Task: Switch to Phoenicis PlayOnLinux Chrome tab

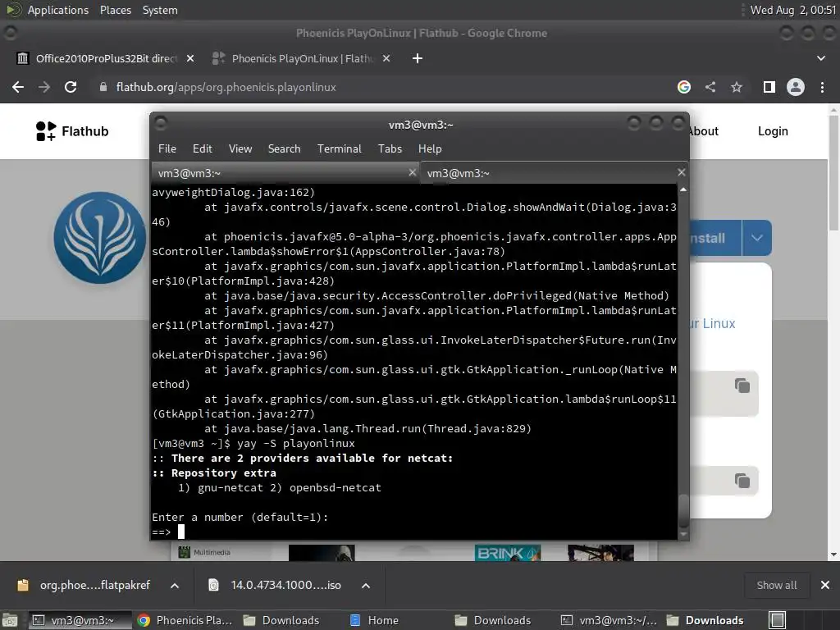Action: tap(302, 58)
